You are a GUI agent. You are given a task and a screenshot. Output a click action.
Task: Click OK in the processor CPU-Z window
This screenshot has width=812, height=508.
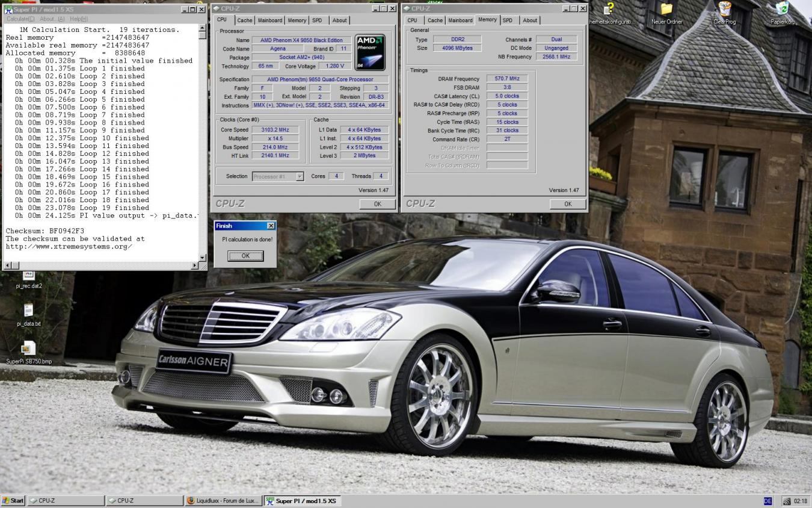[377, 204]
